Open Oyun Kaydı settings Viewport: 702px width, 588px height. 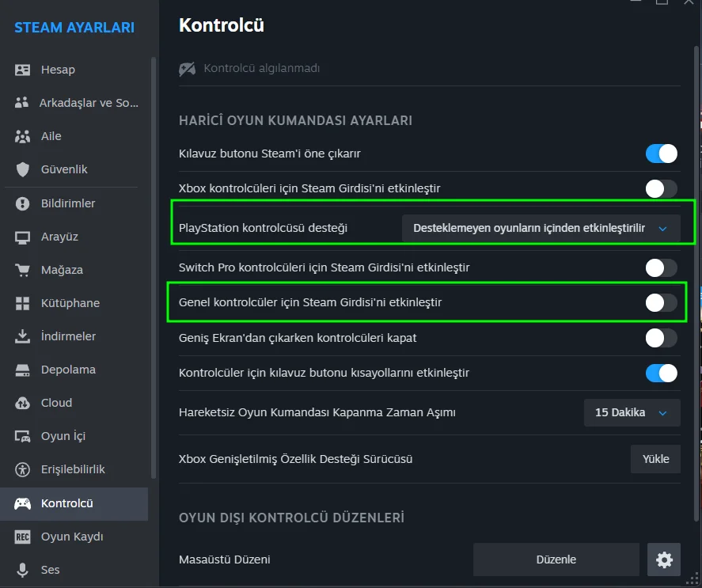coord(74,537)
